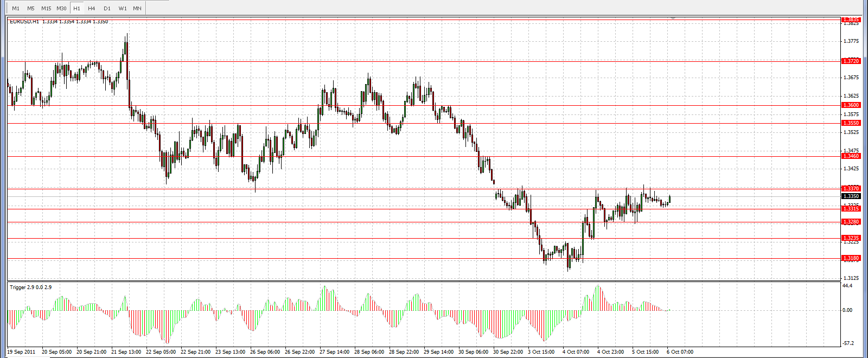The width and height of the screenshot is (868, 358).
Task: Click the 1.3125 price scale value
Action: [851, 278]
